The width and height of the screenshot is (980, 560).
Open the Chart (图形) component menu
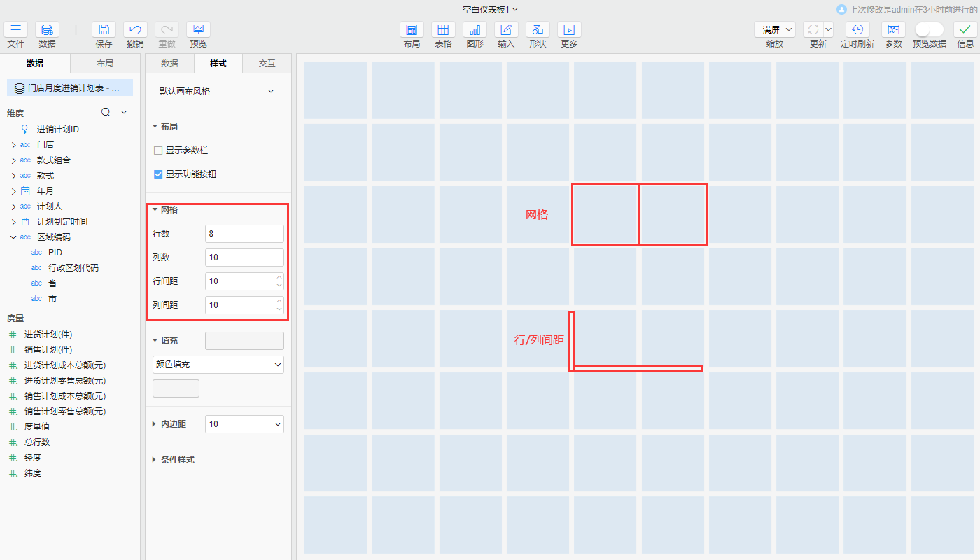(x=475, y=29)
